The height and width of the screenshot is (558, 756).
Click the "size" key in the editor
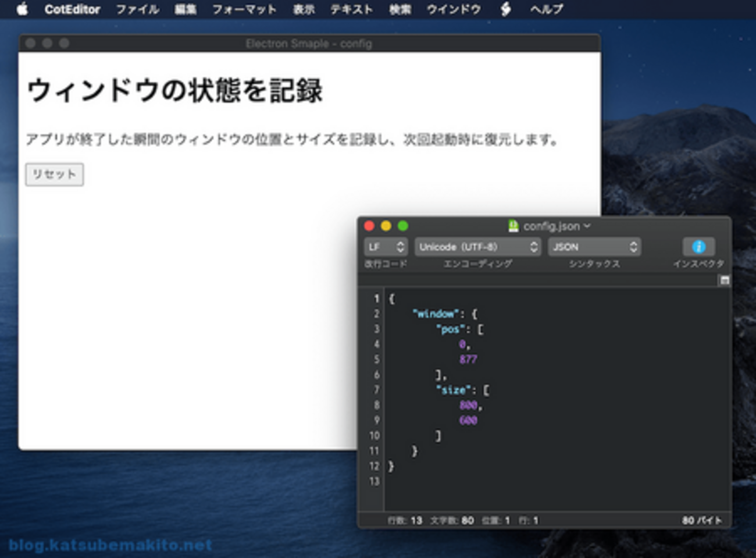point(454,390)
